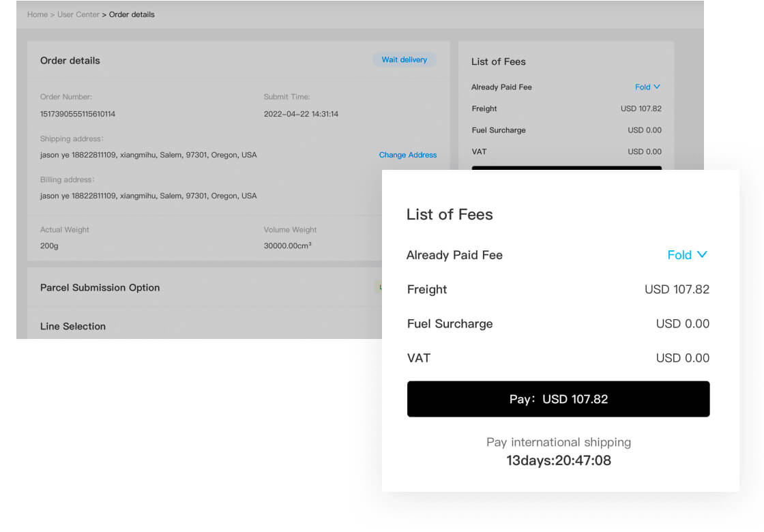Click the chevron arrow beside Fold in enlarged card
Screen dimensions: 764x532
point(702,254)
